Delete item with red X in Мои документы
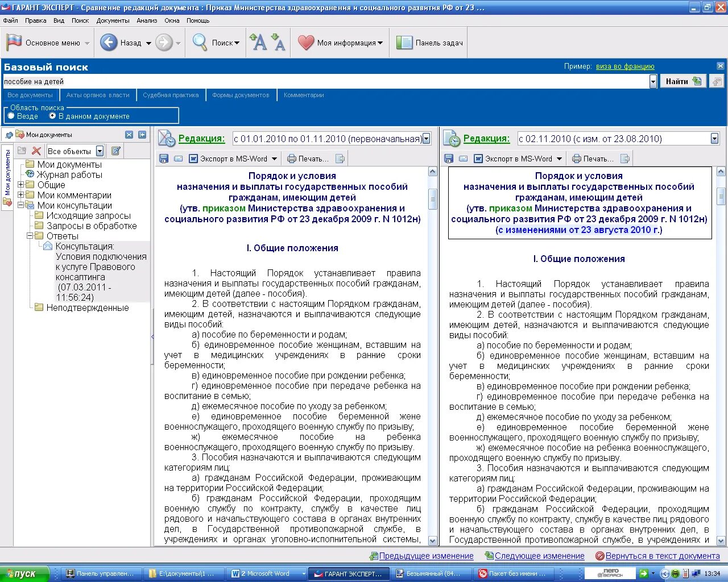 (36, 151)
